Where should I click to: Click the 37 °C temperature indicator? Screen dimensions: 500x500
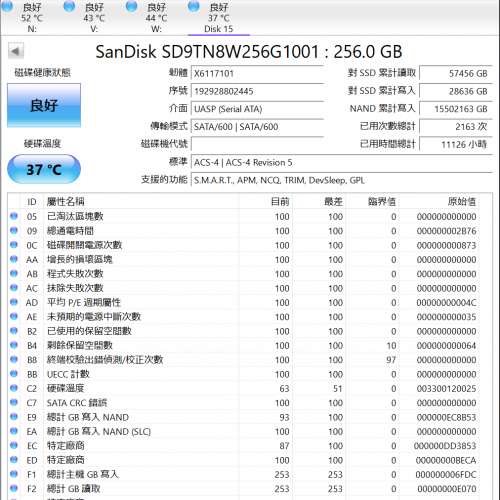[x=44, y=169]
